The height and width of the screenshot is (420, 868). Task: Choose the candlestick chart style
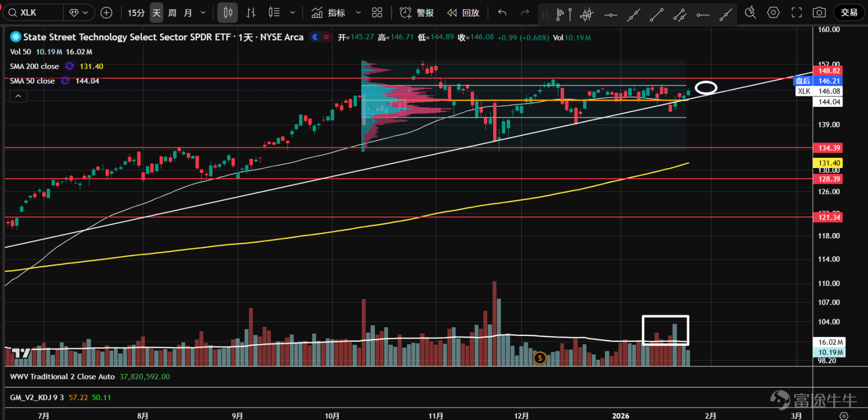[228, 12]
